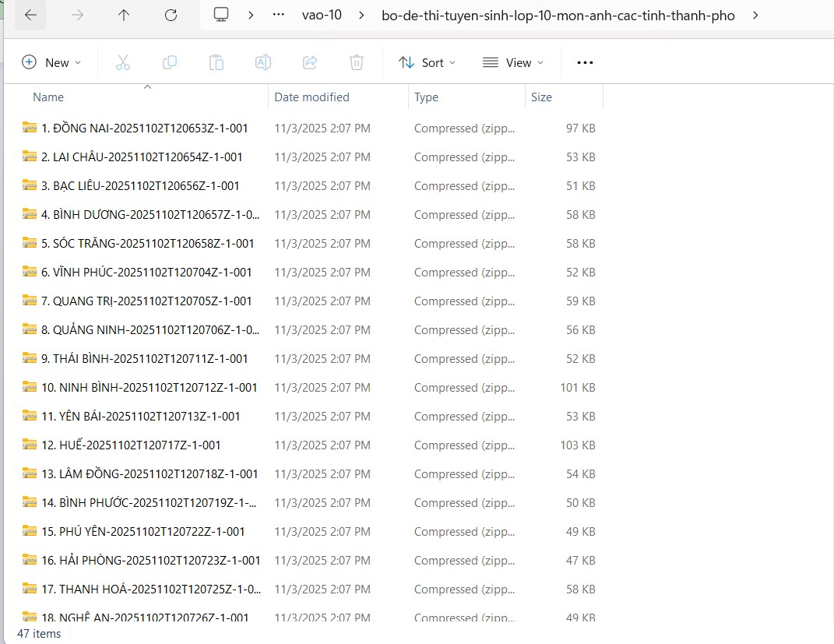Click the Back navigation arrow

tap(30, 16)
